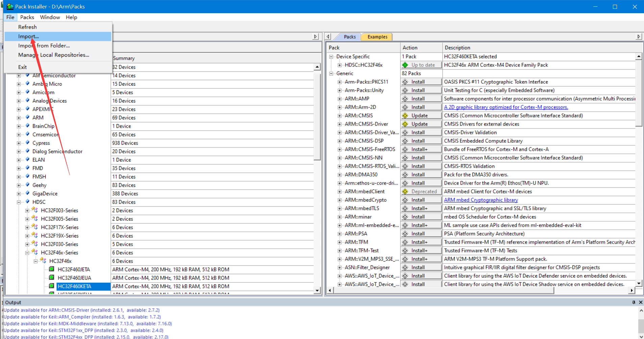Open the Help menu
The height and width of the screenshot is (339, 644).
click(x=71, y=17)
